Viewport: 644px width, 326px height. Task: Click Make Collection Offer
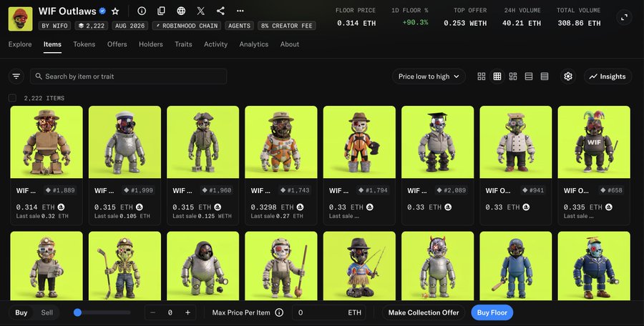click(424, 312)
